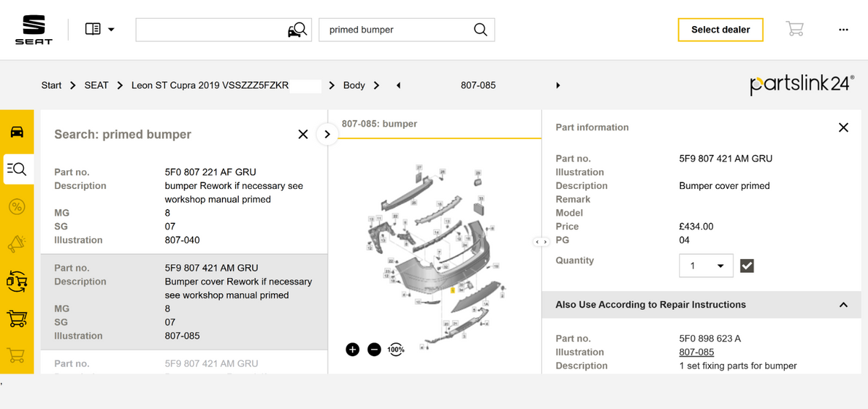Click 'Bumper cover primed' description

click(x=725, y=186)
